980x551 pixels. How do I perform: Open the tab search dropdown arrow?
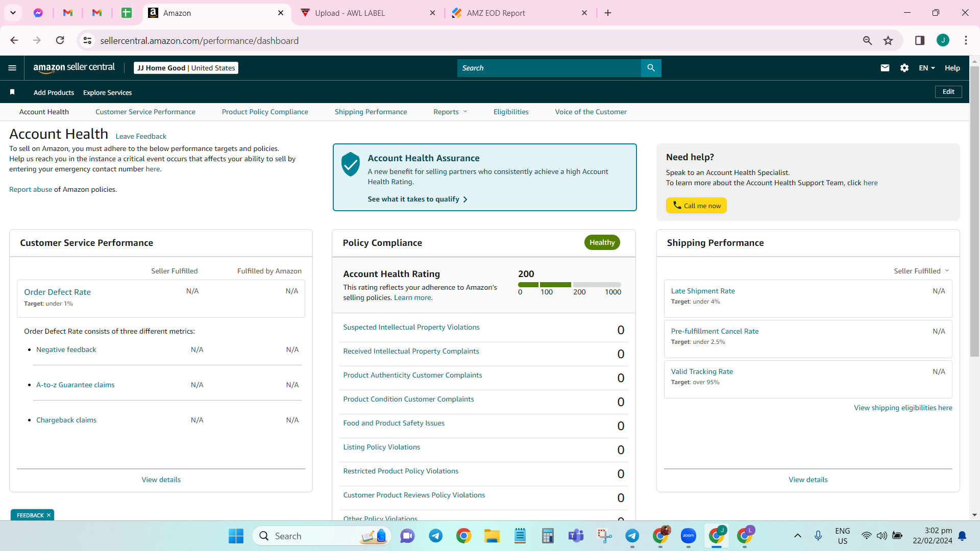point(13,13)
